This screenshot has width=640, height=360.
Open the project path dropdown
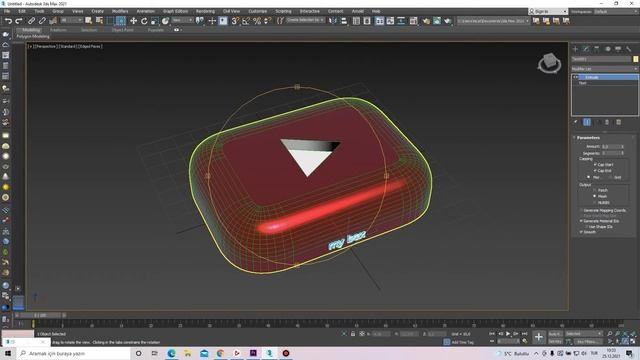click(493, 20)
